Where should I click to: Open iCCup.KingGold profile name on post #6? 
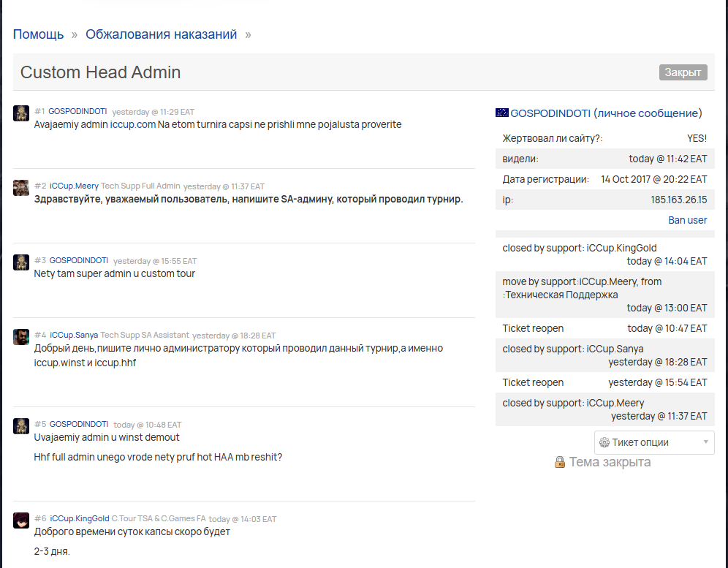pyautogui.click(x=80, y=518)
